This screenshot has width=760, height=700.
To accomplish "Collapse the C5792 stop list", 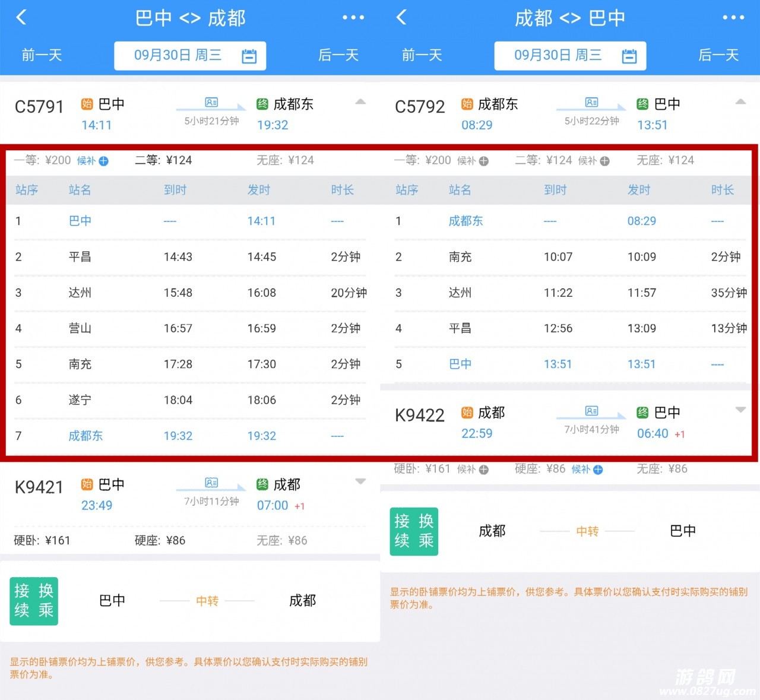I will [740, 102].
